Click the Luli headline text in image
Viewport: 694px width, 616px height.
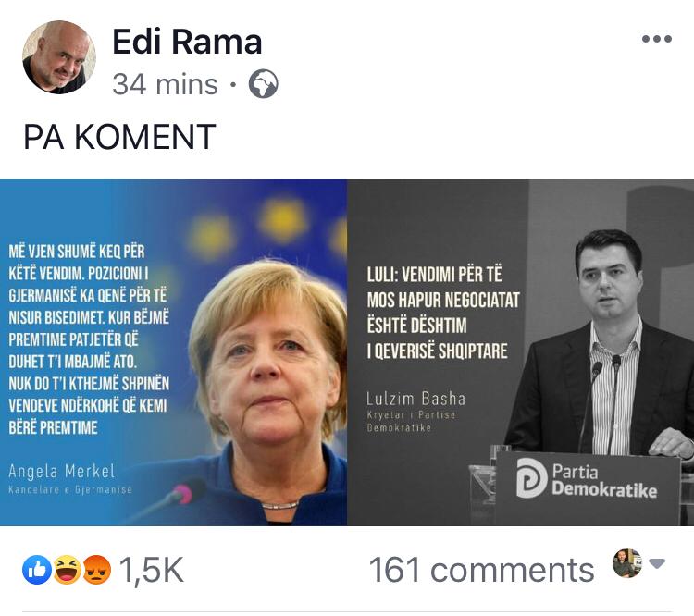(x=443, y=313)
